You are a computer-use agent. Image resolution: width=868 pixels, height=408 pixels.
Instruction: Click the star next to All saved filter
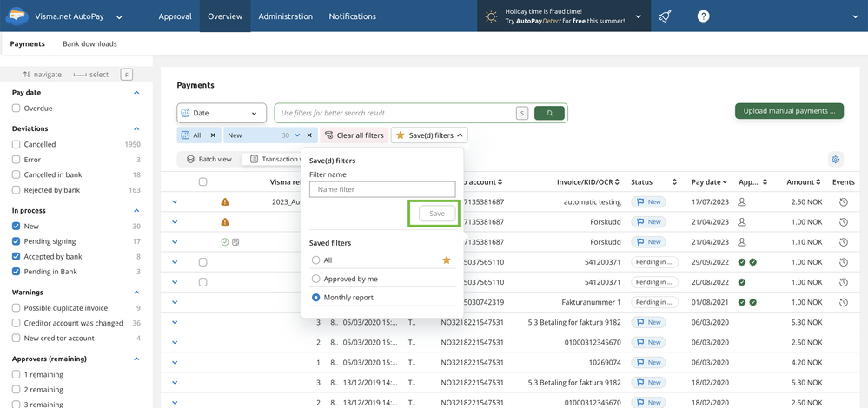click(x=447, y=260)
